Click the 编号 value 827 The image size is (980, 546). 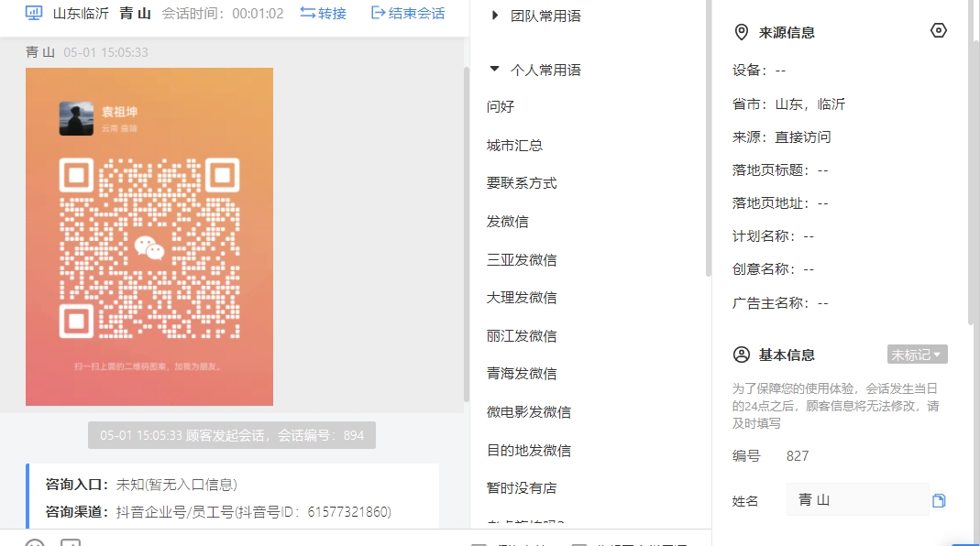click(798, 456)
